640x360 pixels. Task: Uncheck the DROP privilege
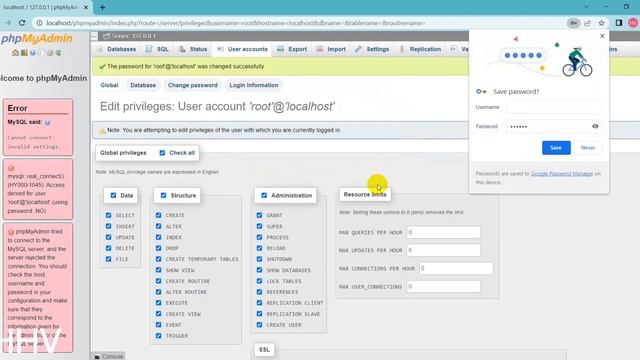coord(158,248)
